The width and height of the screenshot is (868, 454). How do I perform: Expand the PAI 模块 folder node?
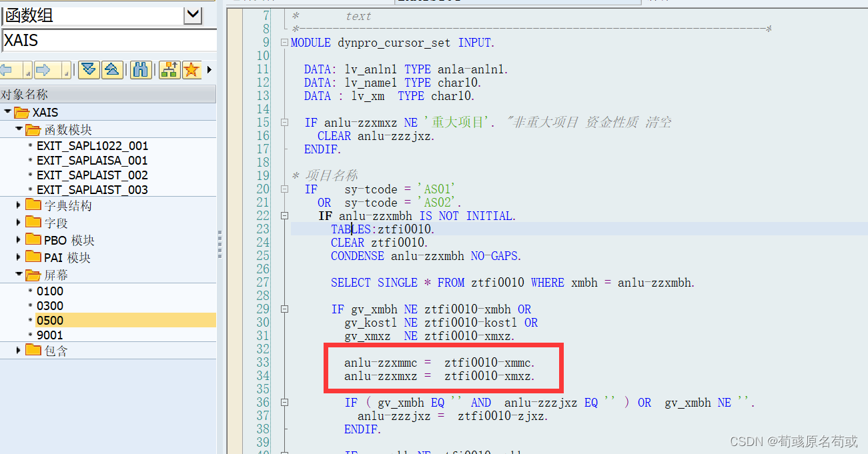point(19,257)
